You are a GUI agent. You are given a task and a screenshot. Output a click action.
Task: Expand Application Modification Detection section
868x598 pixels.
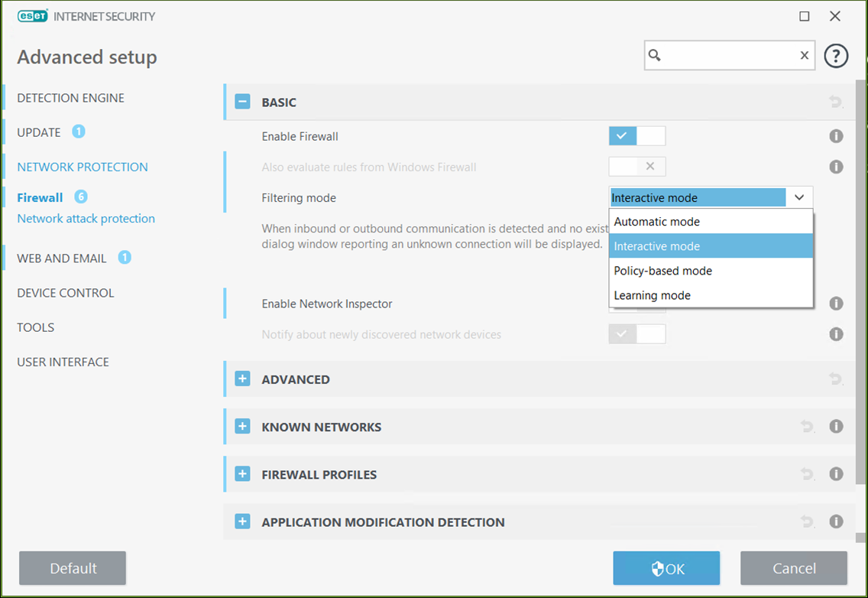(x=242, y=522)
